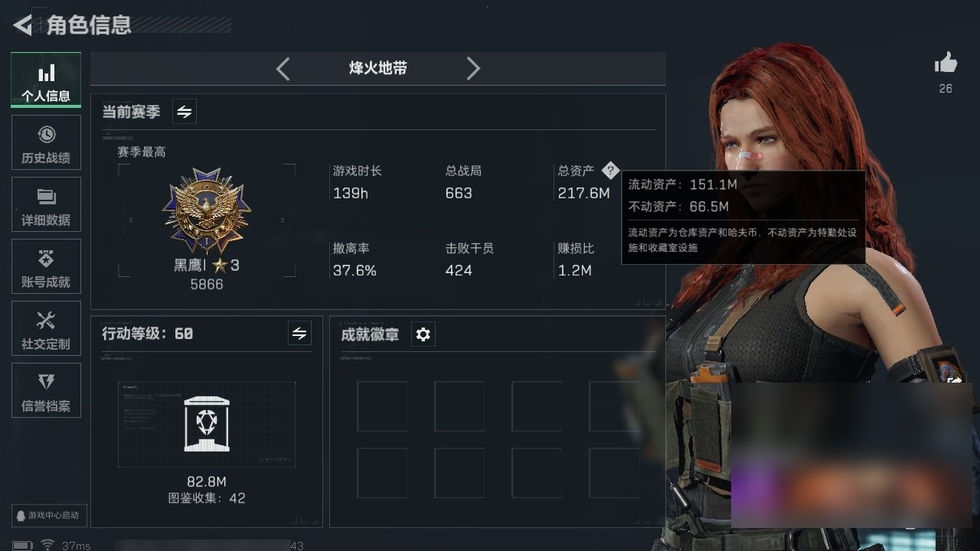Toggle the 行动等级 swap icon
Screen dimensions: 980x551
coord(299,333)
